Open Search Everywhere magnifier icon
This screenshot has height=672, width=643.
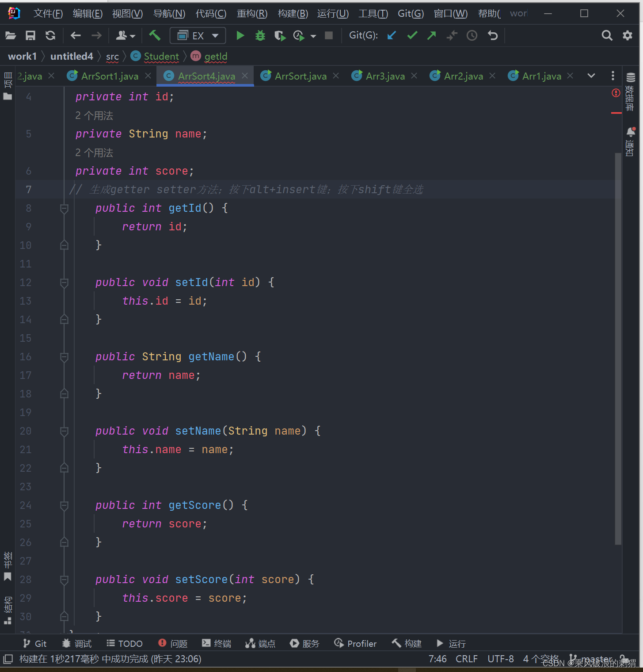click(607, 35)
